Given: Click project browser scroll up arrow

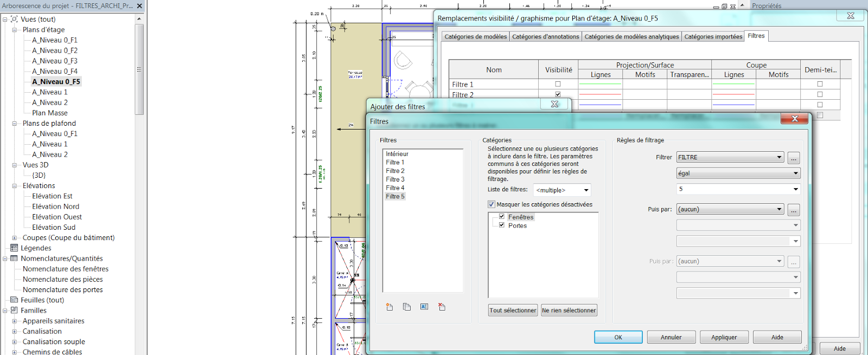Looking at the screenshot, I should click(139, 18).
